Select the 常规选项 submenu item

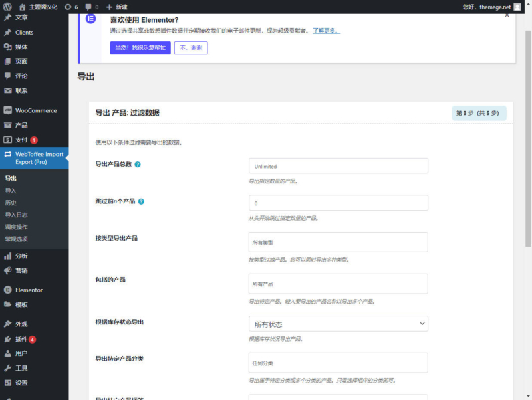click(16, 239)
